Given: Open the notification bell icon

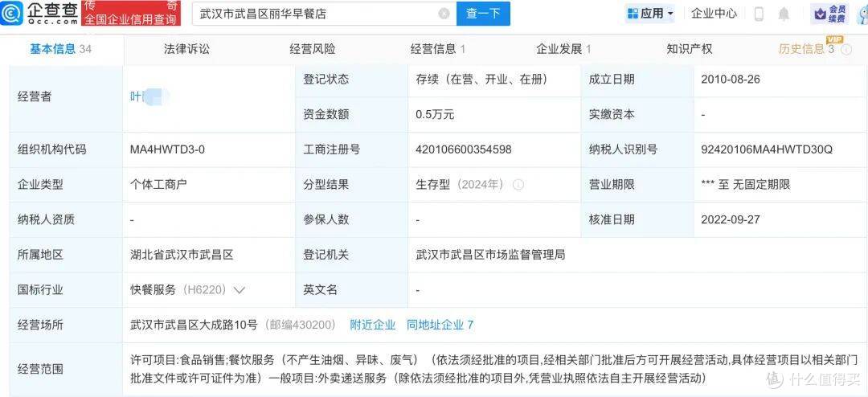Looking at the screenshot, I should (784, 14).
